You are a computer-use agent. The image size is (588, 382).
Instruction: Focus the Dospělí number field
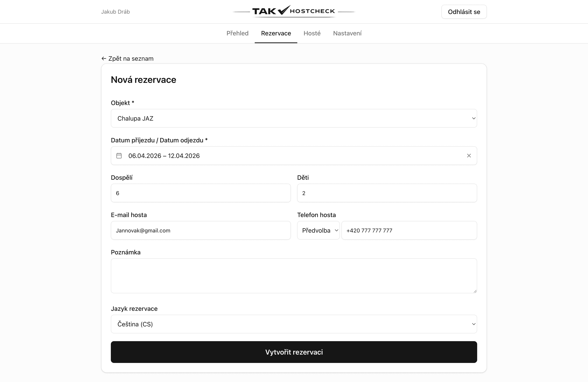pos(201,193)
